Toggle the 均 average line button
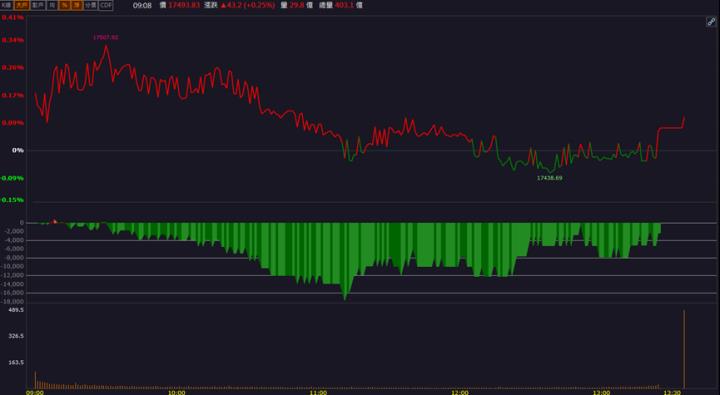This screenshot has height=395, width=720. pos(52,5)
